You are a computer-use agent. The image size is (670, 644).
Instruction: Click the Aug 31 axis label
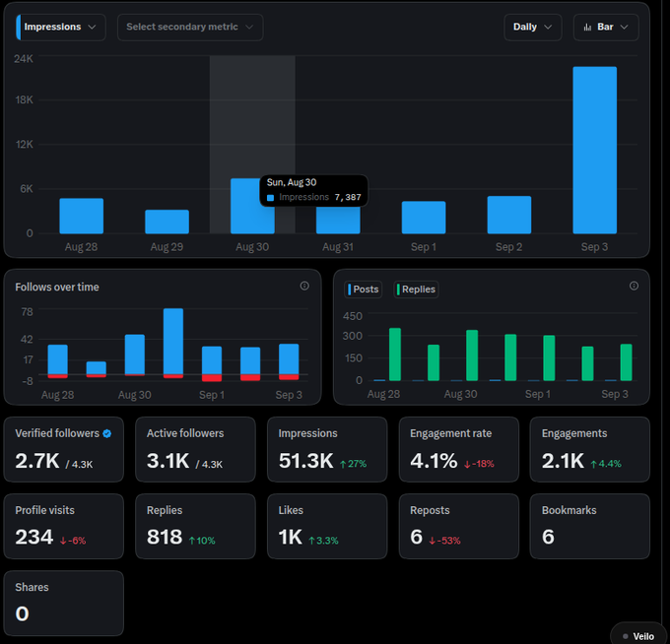coord(338,247)
